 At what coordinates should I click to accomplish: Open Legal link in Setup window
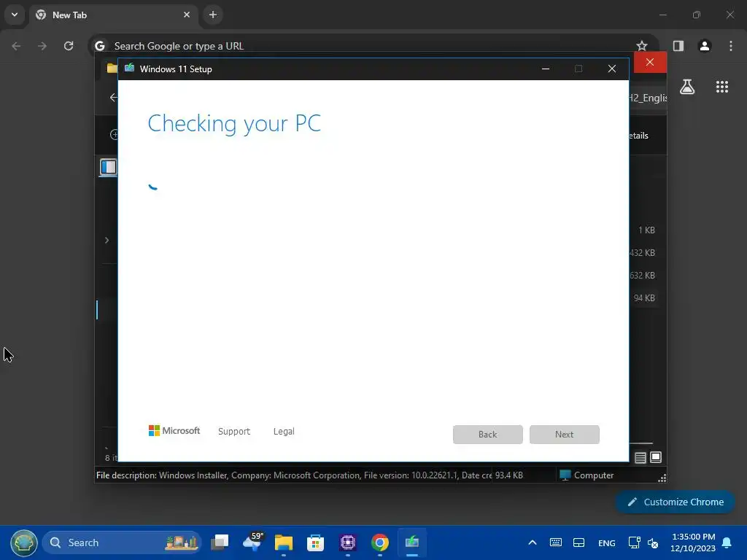(284, 432)
